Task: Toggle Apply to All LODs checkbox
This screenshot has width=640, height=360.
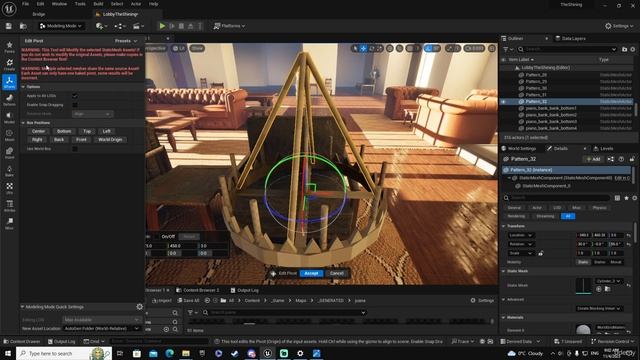Action: 75,96
